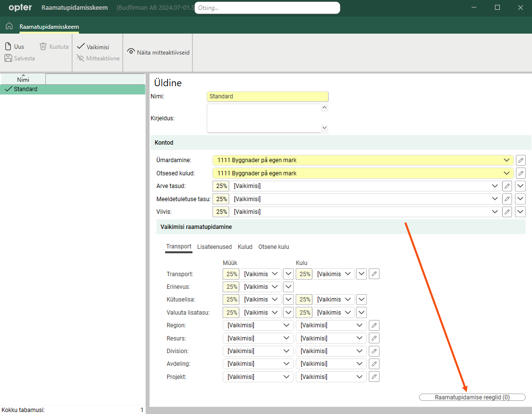Expand the Arve tasud chevron button

click(520, 186)
